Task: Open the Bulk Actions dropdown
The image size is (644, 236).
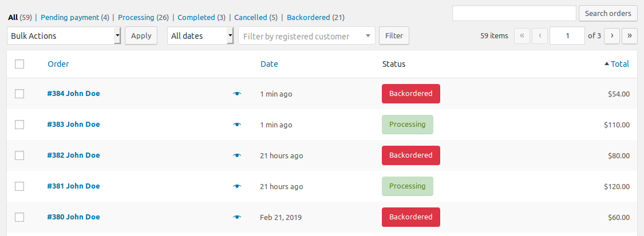Action: pos(64,36)
